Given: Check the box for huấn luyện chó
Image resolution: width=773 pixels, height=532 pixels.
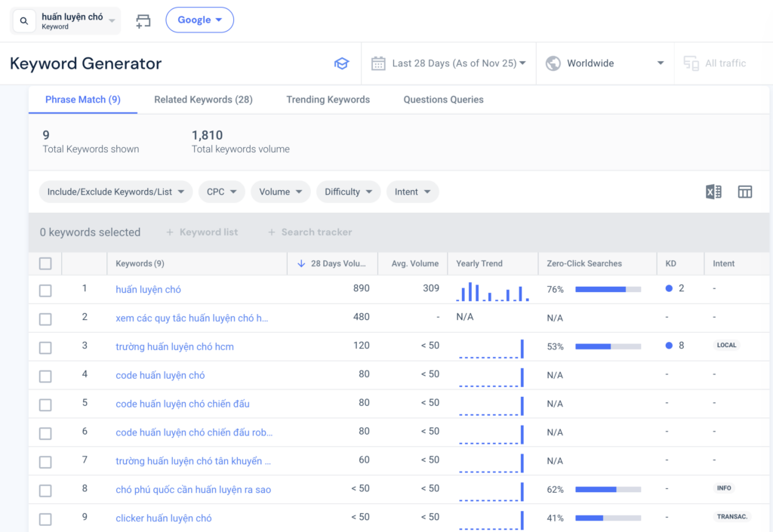Looking at the screenshot, I should tap(45, 290).
